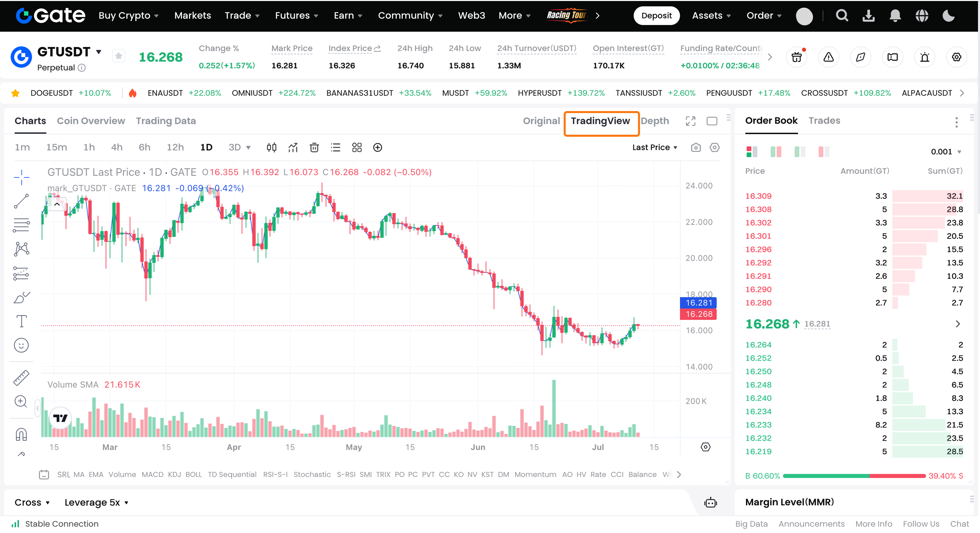Click the text annotation tool

21,321
